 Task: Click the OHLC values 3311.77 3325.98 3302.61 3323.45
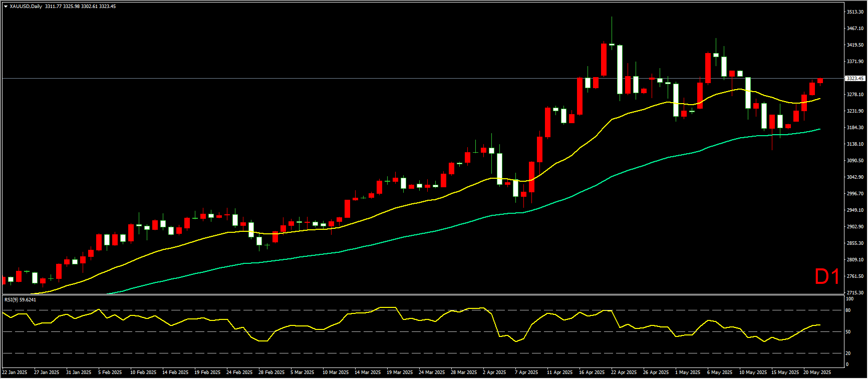click(80, 7)
